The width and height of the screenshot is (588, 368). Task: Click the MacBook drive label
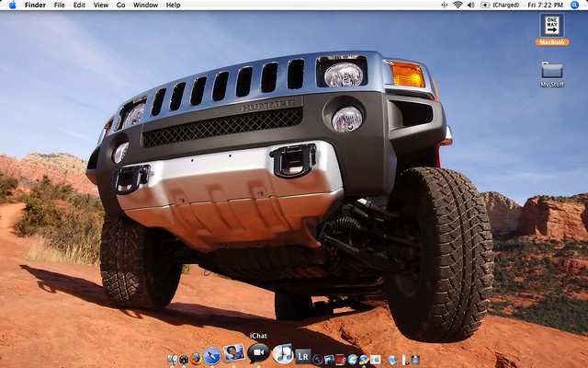(x=552, y=42)
